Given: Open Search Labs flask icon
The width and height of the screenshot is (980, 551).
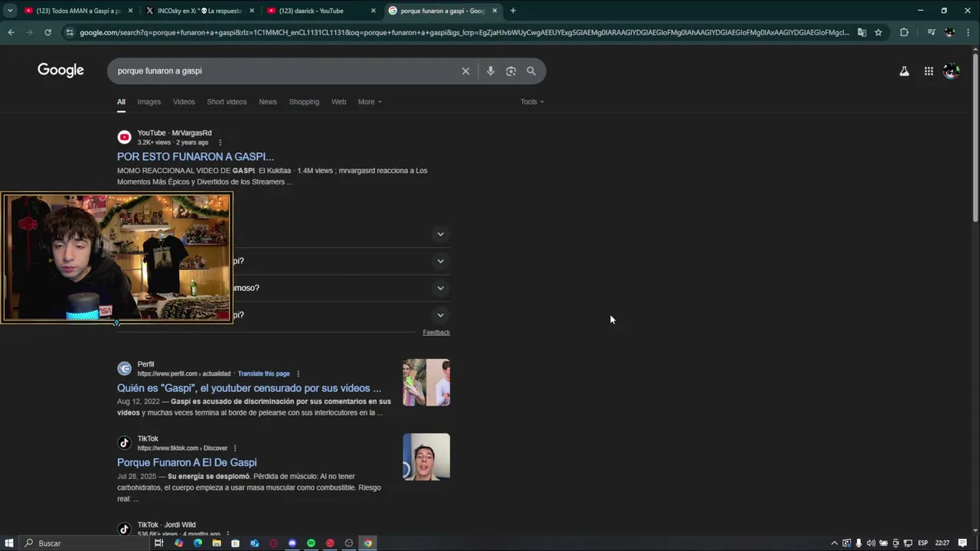Looking at the screenshot, I should (x=904, y=71).
